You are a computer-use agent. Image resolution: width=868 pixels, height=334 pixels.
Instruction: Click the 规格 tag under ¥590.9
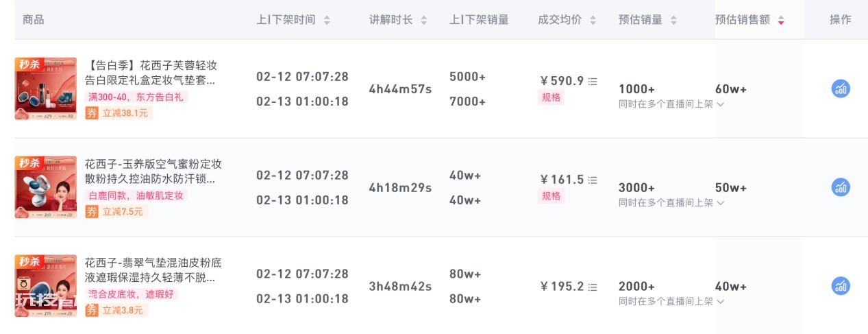coord(551,97)
